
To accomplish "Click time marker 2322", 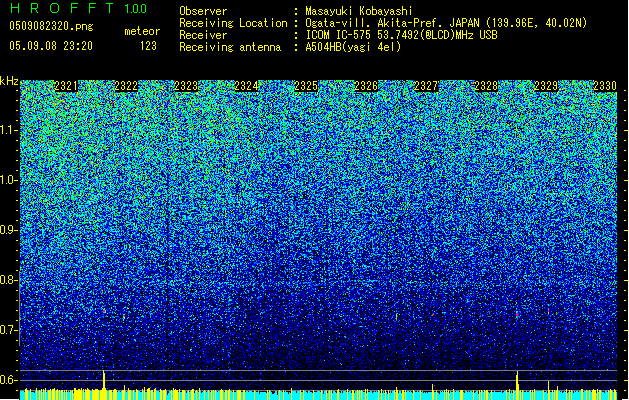I will pyautogui.click(x=126, y=86).
